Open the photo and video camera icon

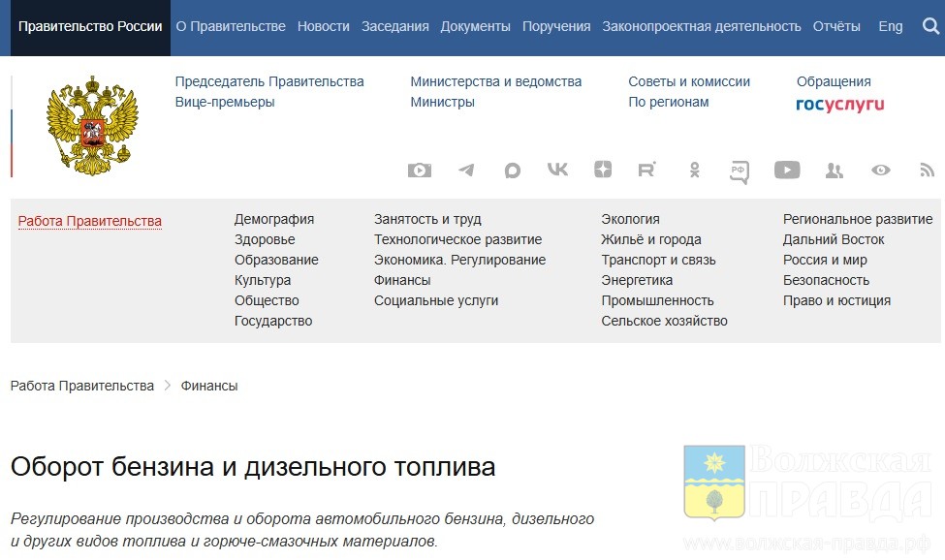[x=419, y=171]
